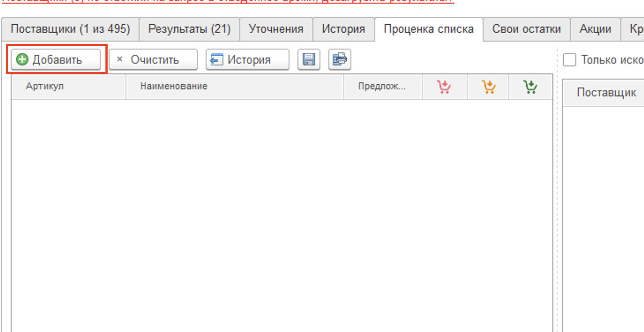Open the История toolbar button

[247, 60]
